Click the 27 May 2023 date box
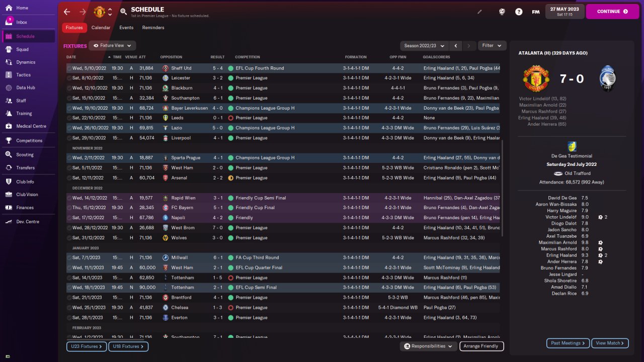This screenshot has width=644, height=362. point(565,12)
